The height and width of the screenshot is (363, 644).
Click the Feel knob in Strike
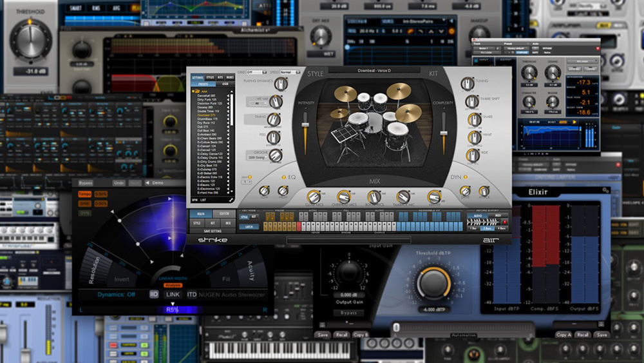274,137
